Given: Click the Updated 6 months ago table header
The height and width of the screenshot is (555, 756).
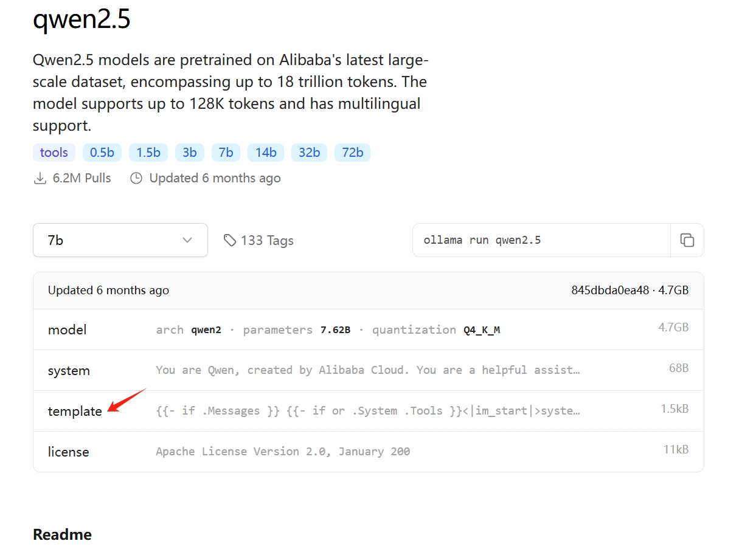Looking at the screenshot, I should click(108, 290).
